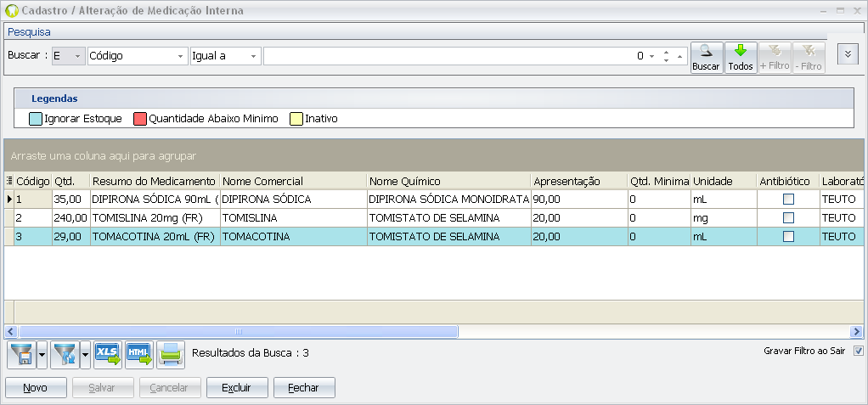Export grid to HTML
The height and width of the screenshot is (405, 868).
click(x=139, y=355)
